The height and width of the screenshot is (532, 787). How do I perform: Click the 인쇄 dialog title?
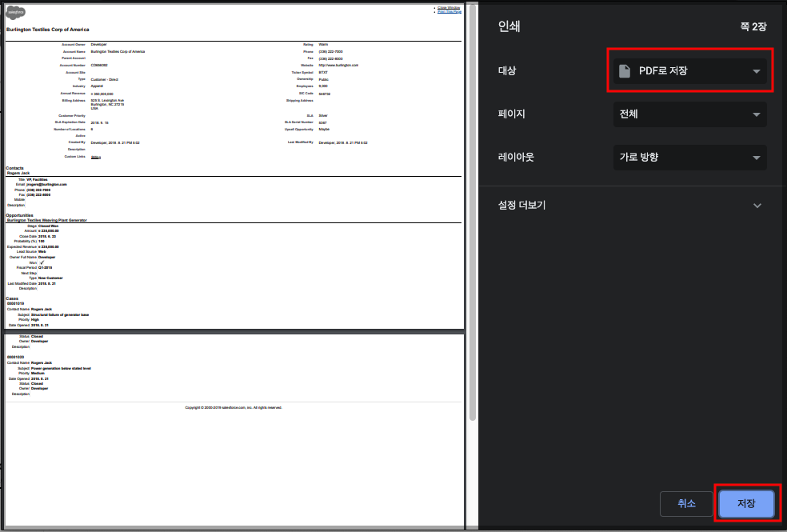click(x=509, y=26)
